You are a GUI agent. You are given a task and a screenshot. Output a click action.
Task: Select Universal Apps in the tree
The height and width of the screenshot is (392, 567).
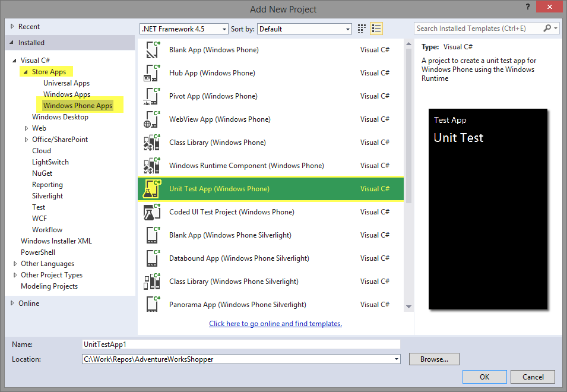pyautogui.click(x=66, y=83)
